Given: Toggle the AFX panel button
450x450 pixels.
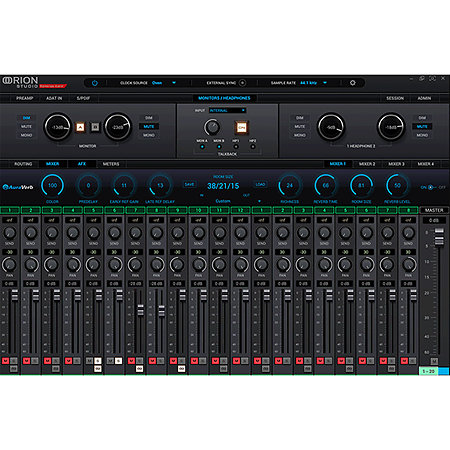Looking at the screenshot, I should pyautogui.click(x=82, y=164).
